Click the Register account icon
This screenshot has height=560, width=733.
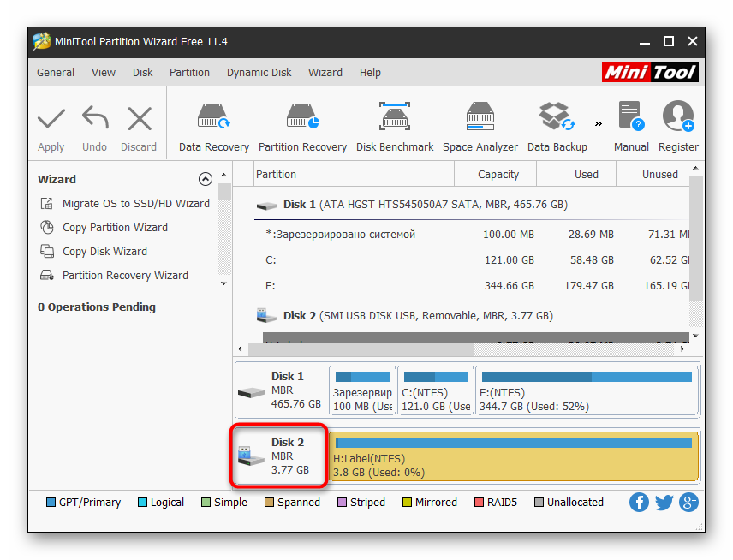click(x=678, y=127)
